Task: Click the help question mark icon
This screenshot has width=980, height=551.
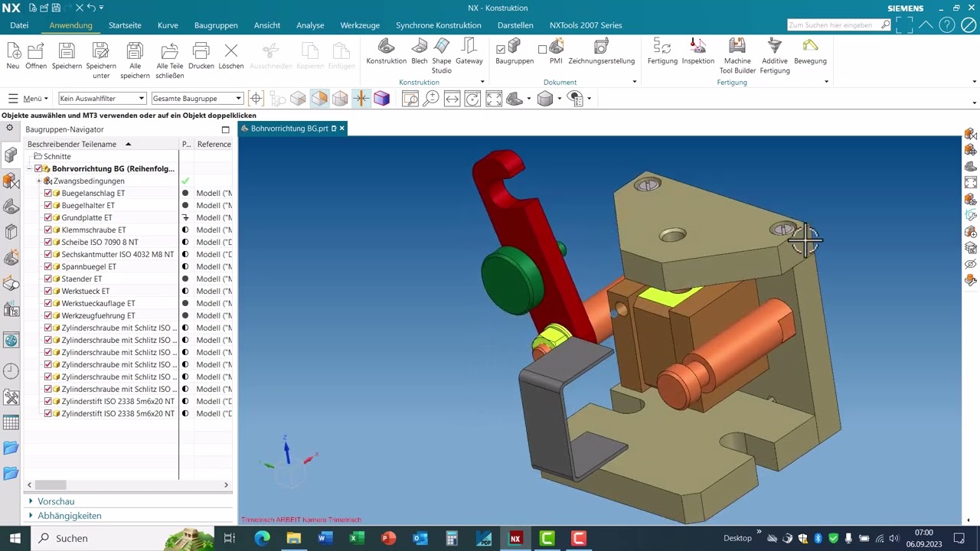Action: [x=947, y=24]
